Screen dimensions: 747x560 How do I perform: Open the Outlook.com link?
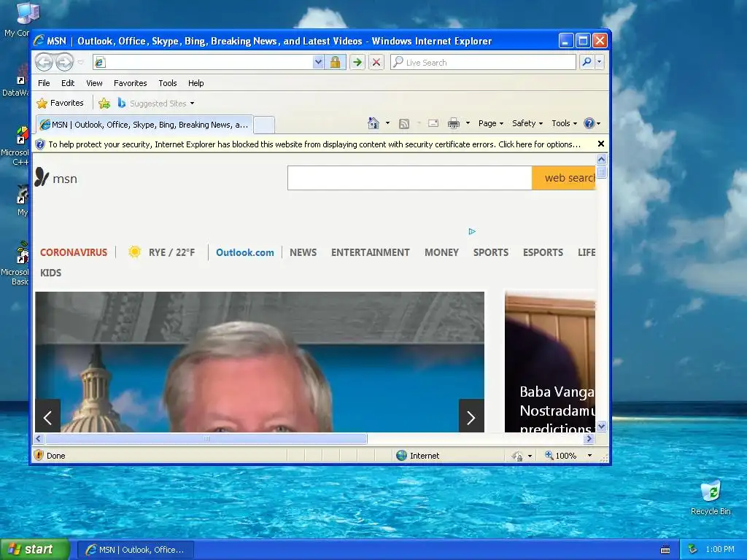(245, 252)
